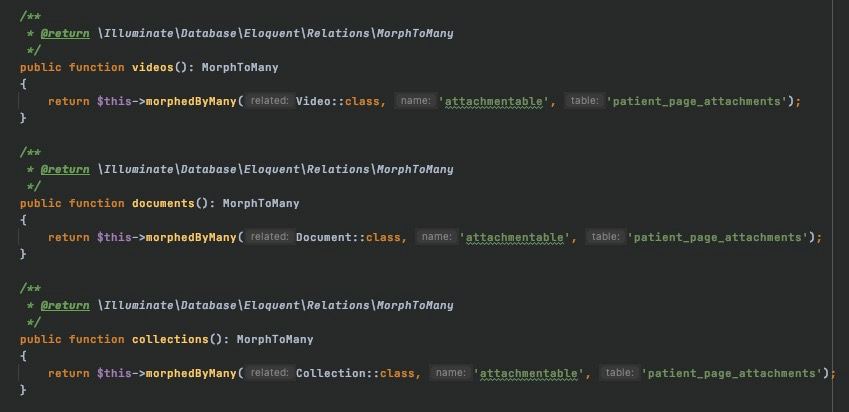Click 'attachmentable' string in videos function
The height and width of the screenshot is (412, 849).
[x=493, y=101]
